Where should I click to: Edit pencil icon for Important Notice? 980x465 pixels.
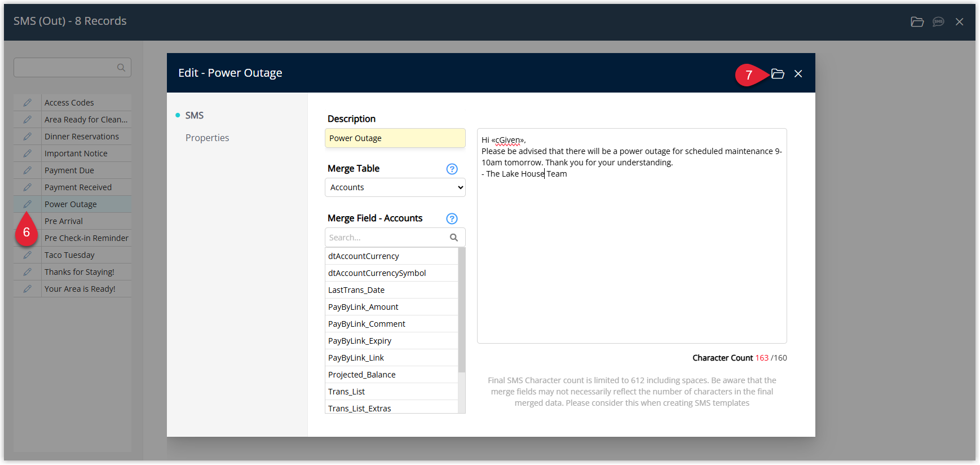[x=27, y=153]
